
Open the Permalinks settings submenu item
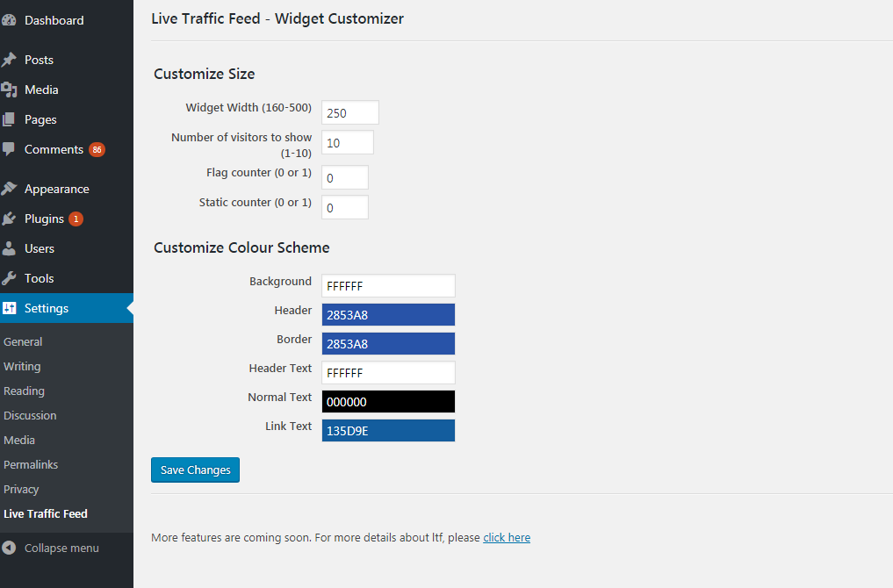[x=31, y=464]
